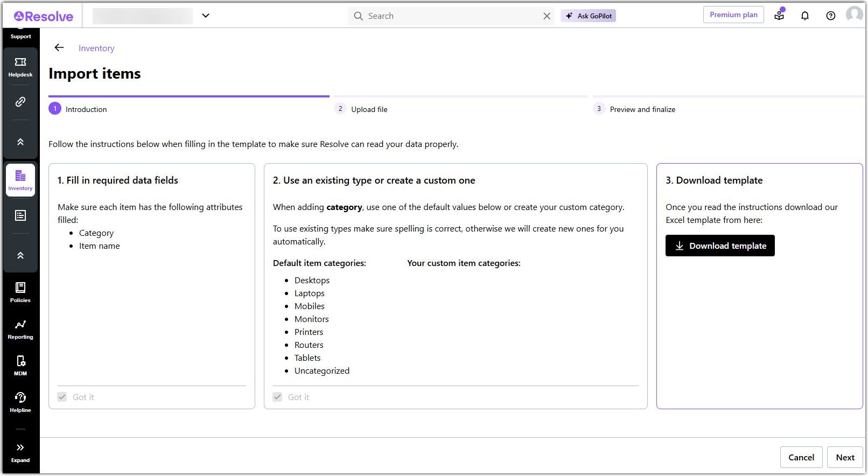Image resolution: width=868 pixels, height=476 pixels.
Task: Click the help question mark icon
Action: (830, 16)
